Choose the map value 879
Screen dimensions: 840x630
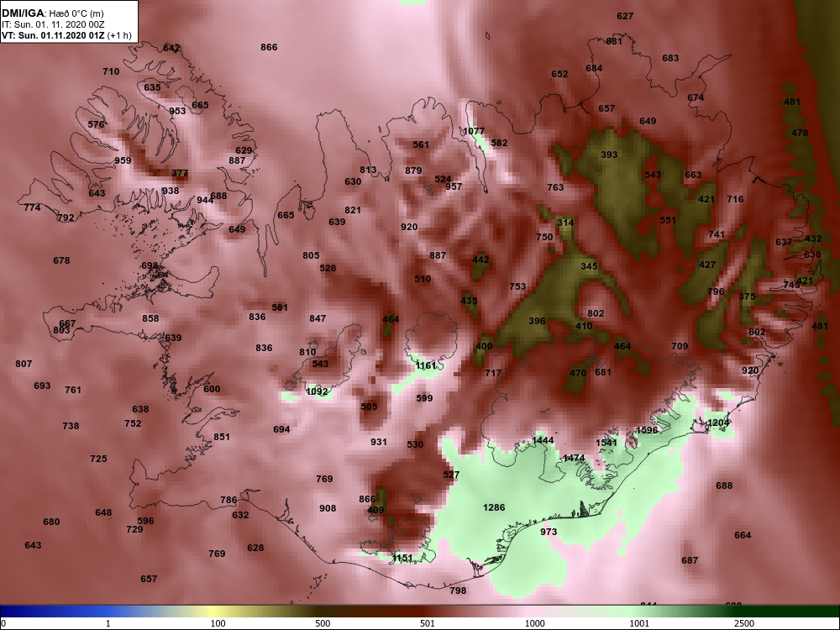[x=413, y=171]
